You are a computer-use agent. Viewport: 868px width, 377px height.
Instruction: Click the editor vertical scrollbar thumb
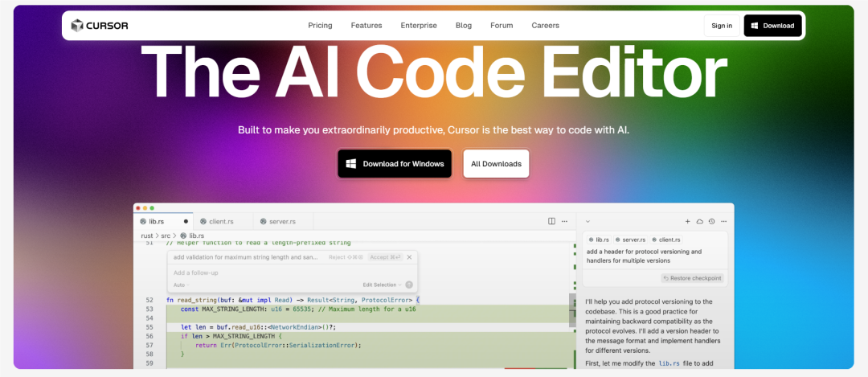[572, 310]
